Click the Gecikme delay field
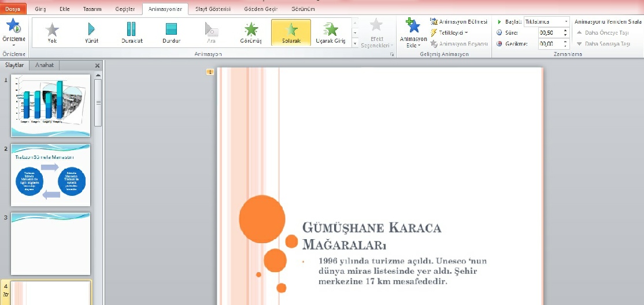 tap(550, 43)
